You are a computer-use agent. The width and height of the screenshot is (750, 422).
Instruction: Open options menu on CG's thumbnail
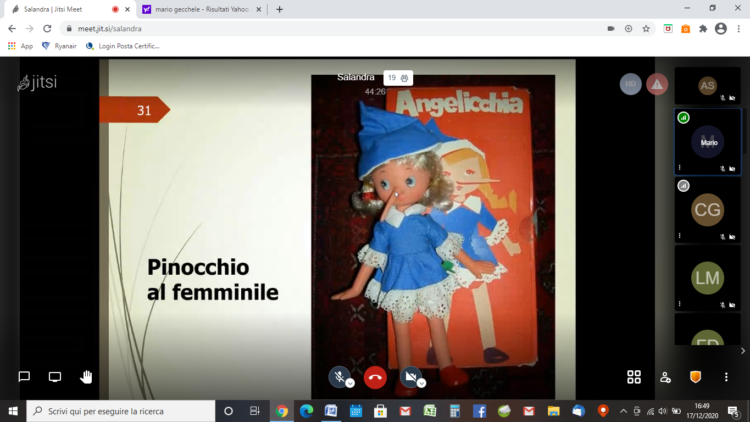tap(680, 235)
